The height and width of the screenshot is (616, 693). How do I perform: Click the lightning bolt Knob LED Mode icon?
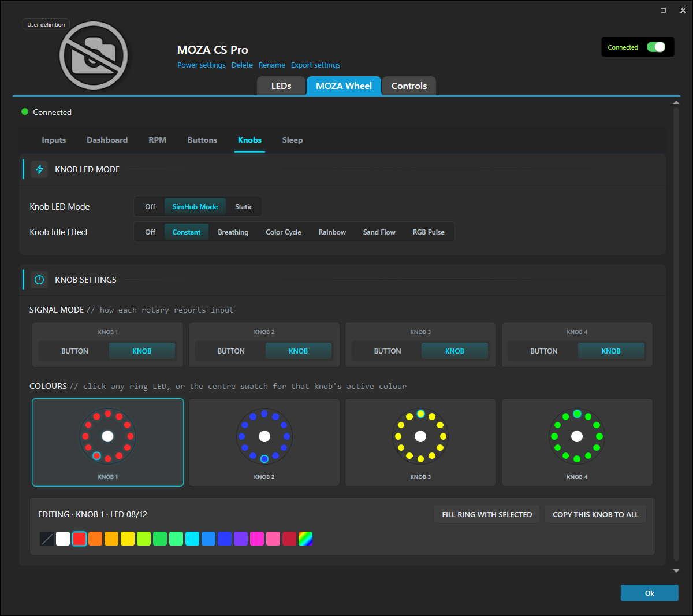(x=39, y=169)
